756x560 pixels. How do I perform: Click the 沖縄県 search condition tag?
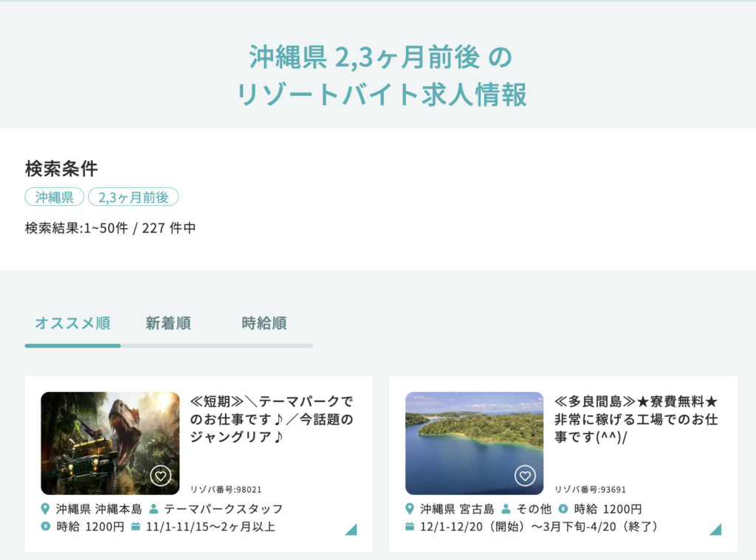click(x=54, y=197)
